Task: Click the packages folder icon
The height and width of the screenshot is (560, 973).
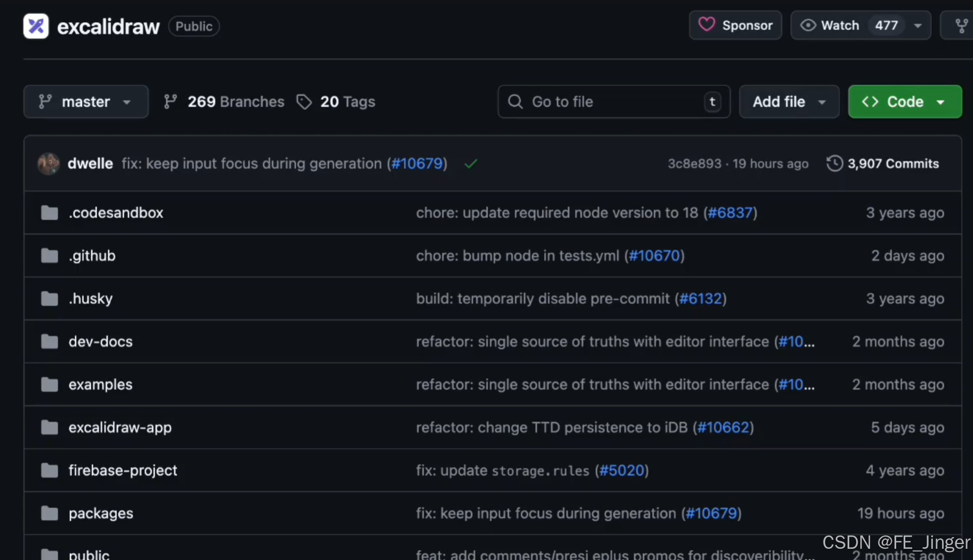Action: 50,514
